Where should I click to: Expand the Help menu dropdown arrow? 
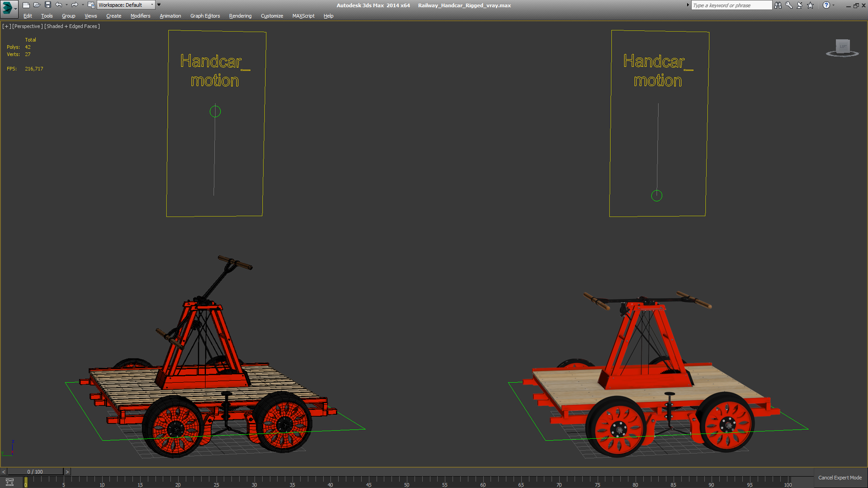tap(833, 5)
